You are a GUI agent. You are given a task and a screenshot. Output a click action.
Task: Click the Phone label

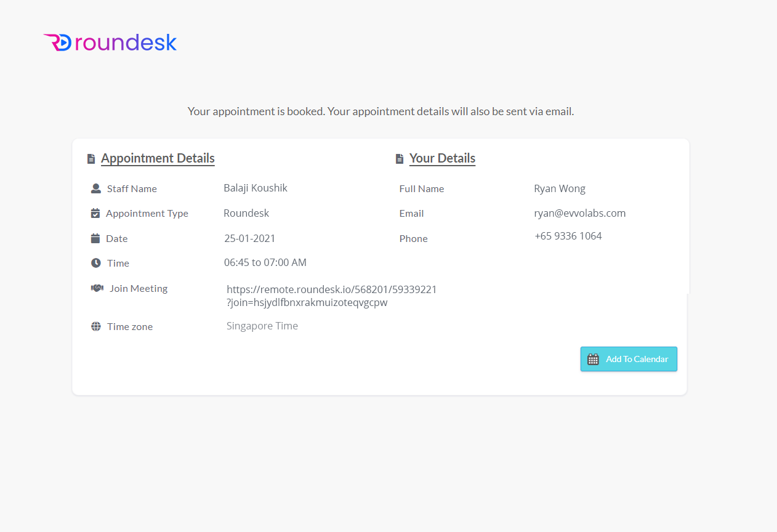coord(413,239)
